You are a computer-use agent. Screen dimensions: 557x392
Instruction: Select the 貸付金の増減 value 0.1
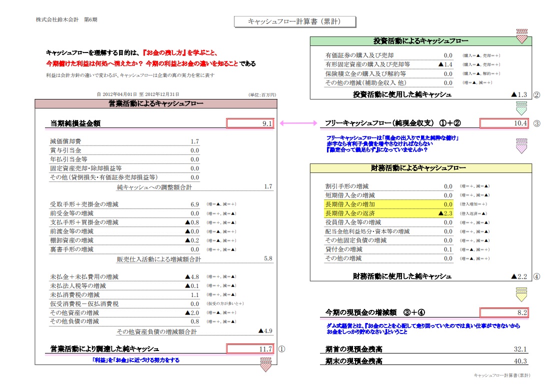tap(448, 249)
